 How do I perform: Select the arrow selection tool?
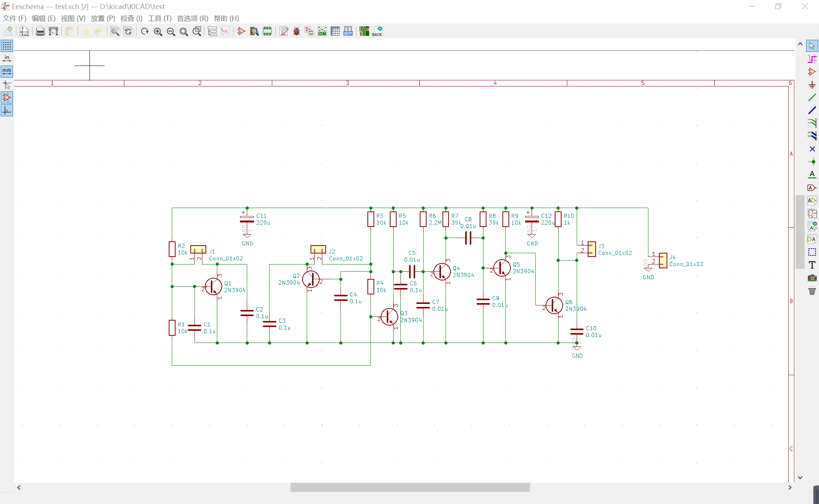point(812,46)
